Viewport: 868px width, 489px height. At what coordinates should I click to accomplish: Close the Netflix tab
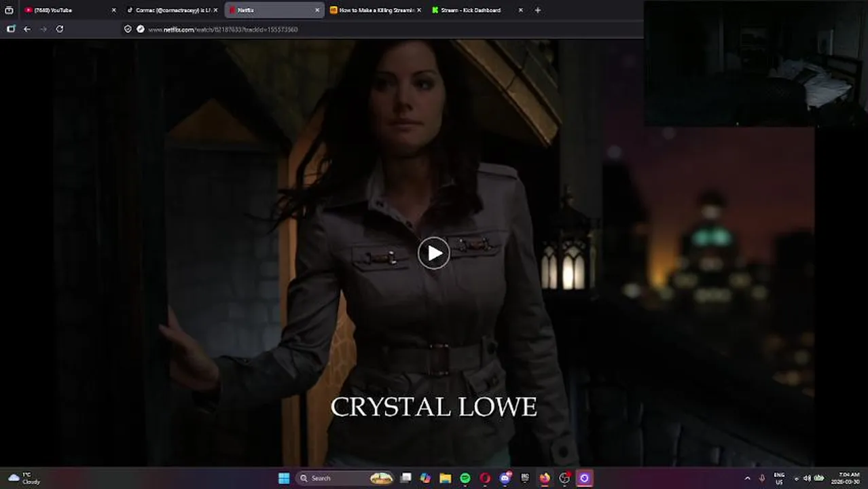(317, 10)
